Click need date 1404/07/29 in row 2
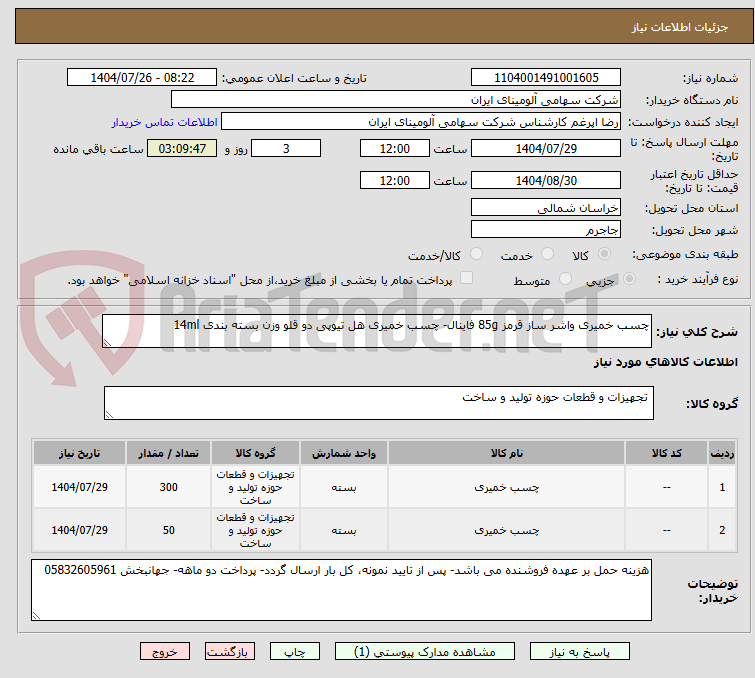Image resolution: width=755 pixels, height=678 pixels. click(79, 530)
